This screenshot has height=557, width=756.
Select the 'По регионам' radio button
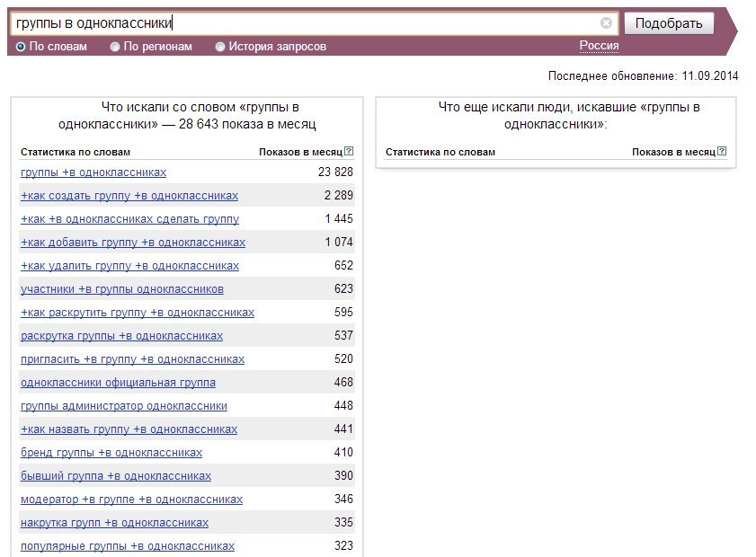point(115,47)
